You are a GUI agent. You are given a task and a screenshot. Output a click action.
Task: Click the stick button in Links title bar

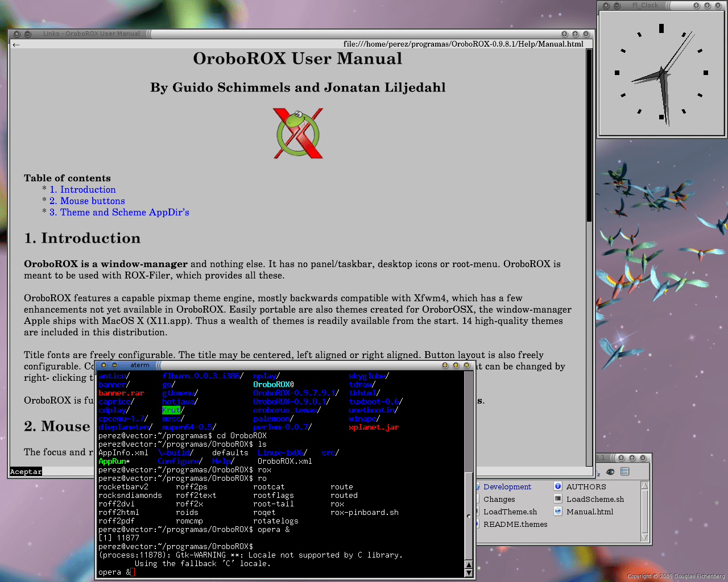[28, 34]
